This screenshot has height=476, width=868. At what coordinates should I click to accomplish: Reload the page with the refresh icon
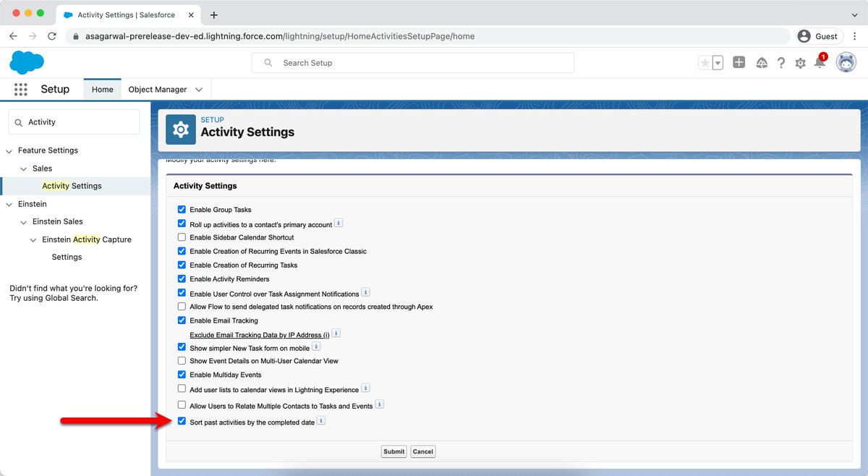click(x=52, y=36)
